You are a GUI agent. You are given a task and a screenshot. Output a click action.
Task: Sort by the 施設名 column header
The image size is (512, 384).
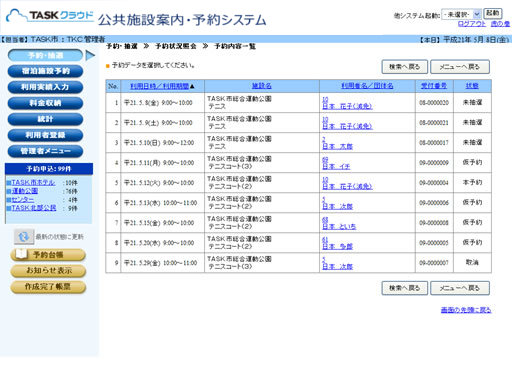click(x=262, y=86)
